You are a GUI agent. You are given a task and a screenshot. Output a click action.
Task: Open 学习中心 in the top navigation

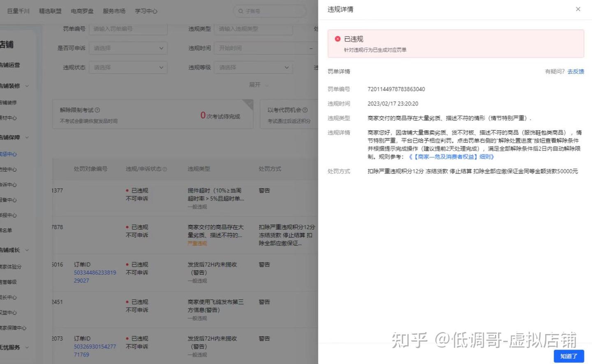click(146, 11)
